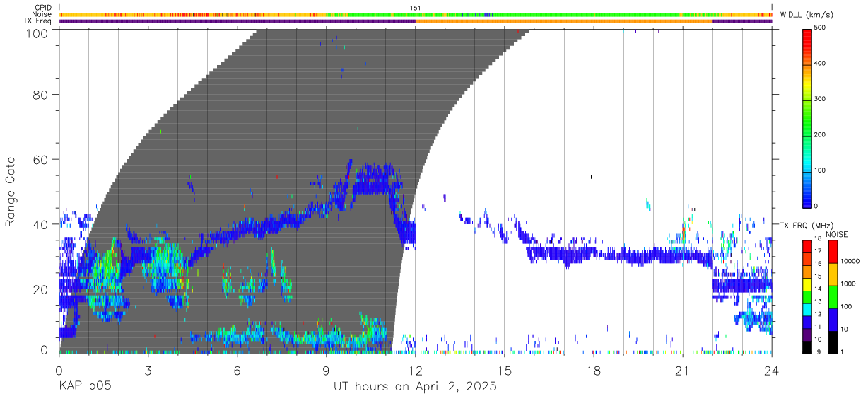Click the '13' tick on the TX FRQ legend
868x401 pixels.
coord(817,301)
